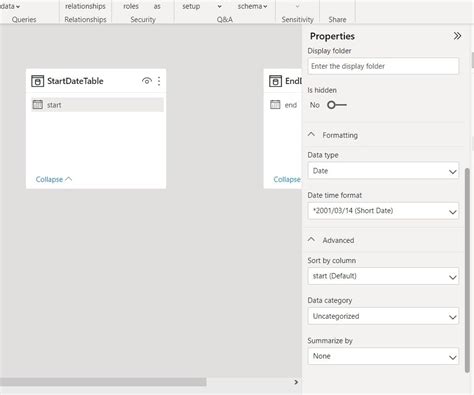Viewport: 474px width, 395px height.
Task: Click the horizontal scrollbar thumb
Action: (x=103, y=382)
